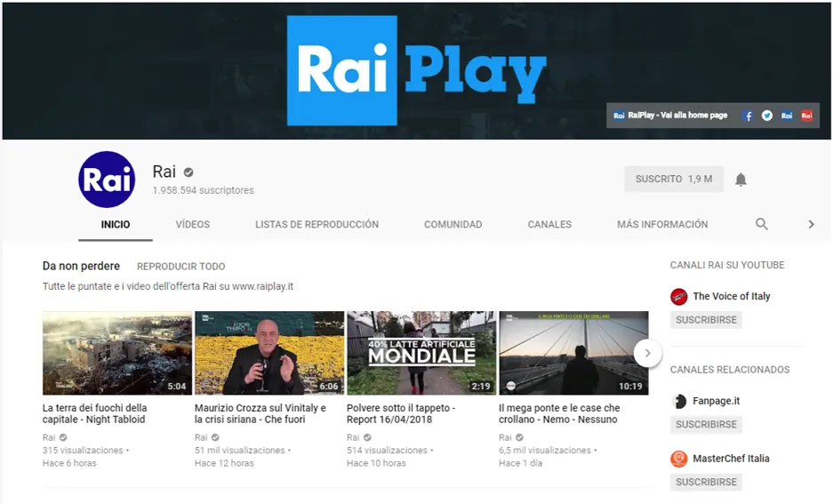Image resolution: width=834 pixels, height=504 pixels.
Task: Click the 51 mil visualizaciones text
Action: pos(240,451)
